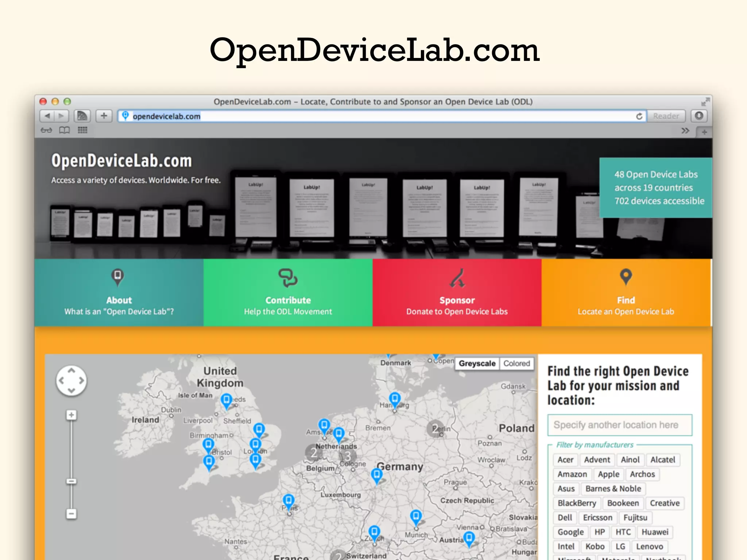
Task: Switch map to Greyscale mode
Action: tap(477, 363)
